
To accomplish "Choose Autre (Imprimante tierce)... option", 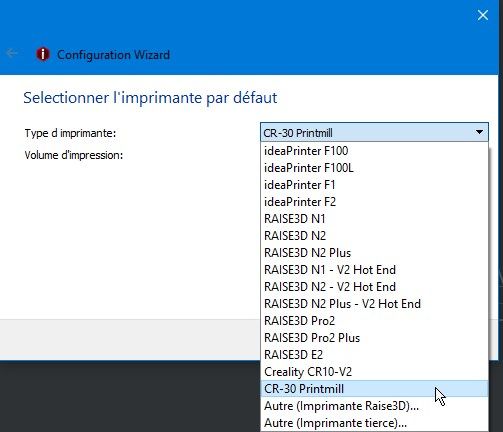I will [x=374, y=423].
